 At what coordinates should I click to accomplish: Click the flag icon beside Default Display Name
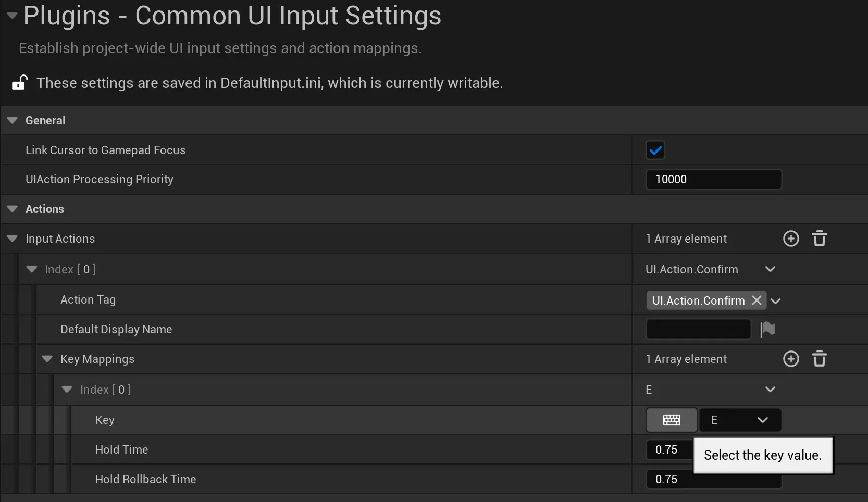(767, 329)
